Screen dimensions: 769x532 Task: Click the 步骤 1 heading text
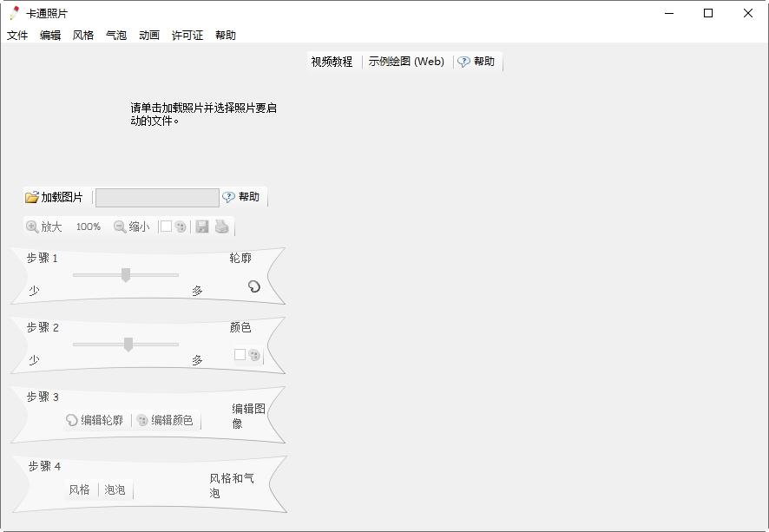pos(43,258)
